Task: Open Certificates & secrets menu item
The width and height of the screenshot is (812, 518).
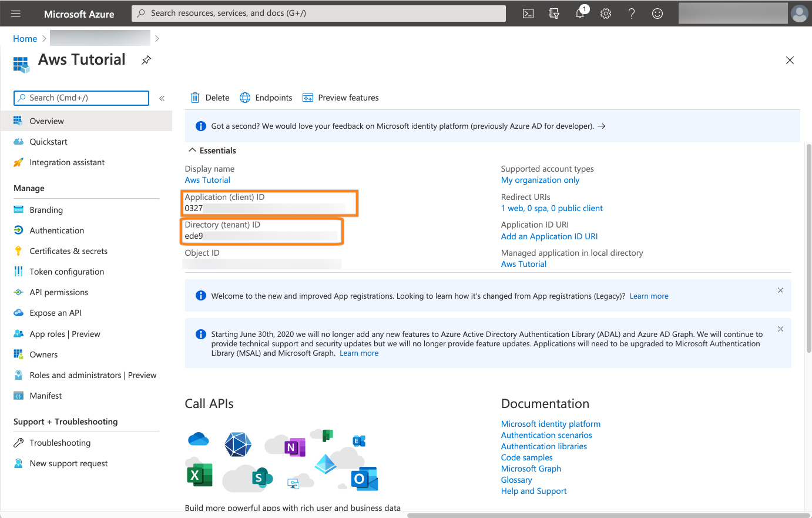Action: click(68, 251)
